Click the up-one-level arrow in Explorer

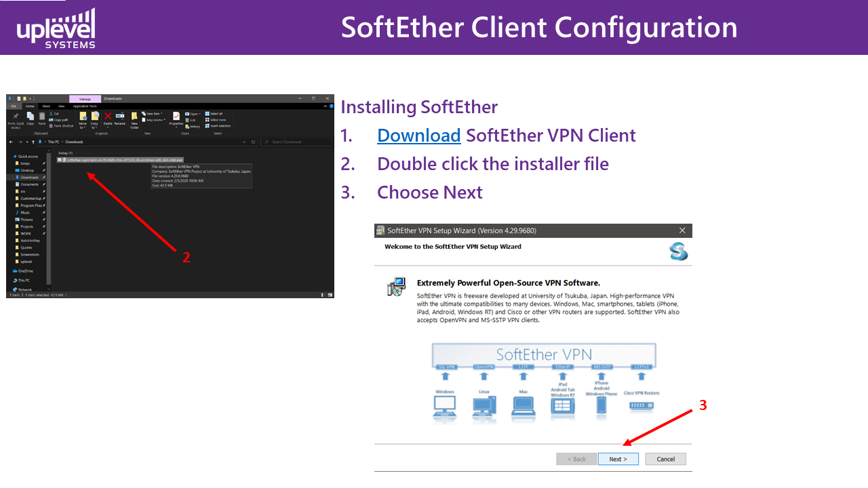(33, 142)
